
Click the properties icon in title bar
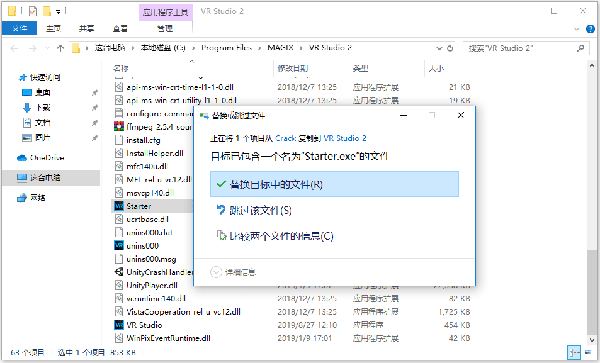coord(33,12)
